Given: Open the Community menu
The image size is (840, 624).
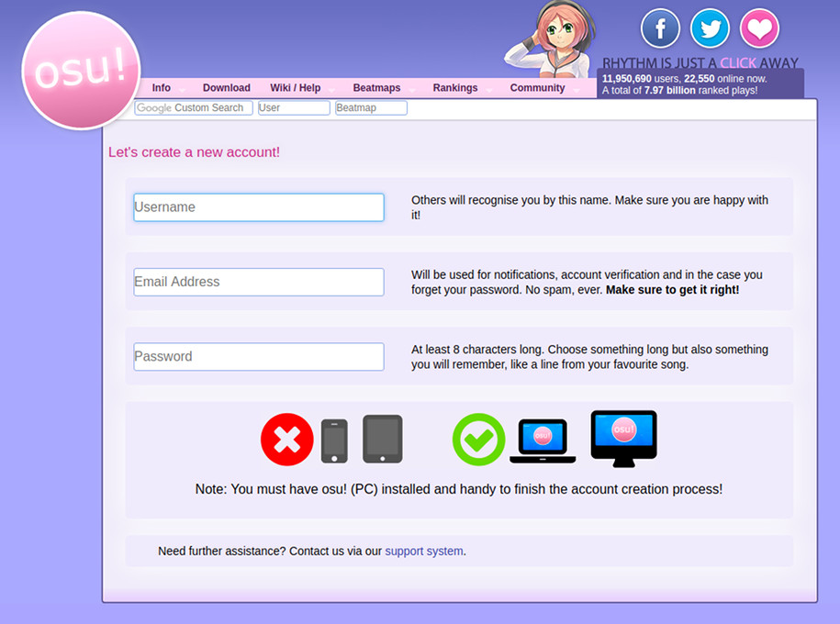Looking at the screenshot, I should 537,88.
